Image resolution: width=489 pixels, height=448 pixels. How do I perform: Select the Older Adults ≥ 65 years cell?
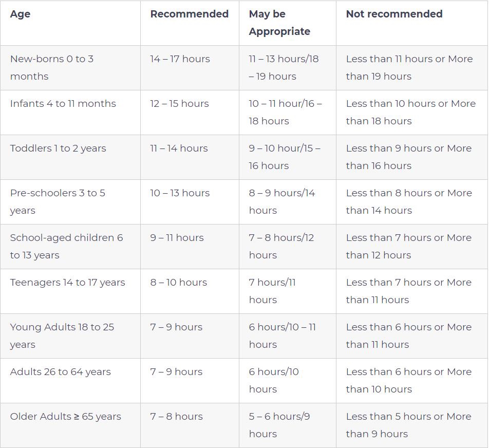[65, 417]
